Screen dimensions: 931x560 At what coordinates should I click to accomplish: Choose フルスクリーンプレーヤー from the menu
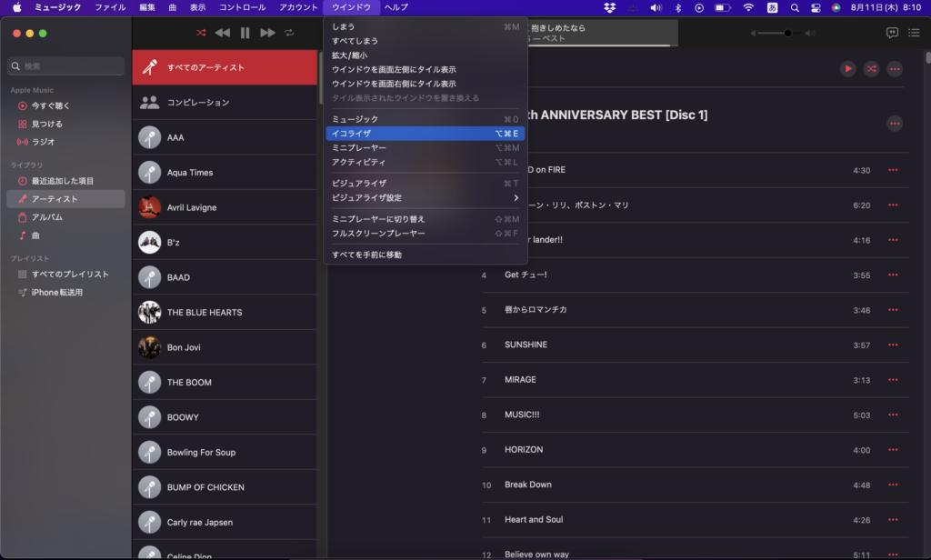pyautogui.click(x=425, y=234)
